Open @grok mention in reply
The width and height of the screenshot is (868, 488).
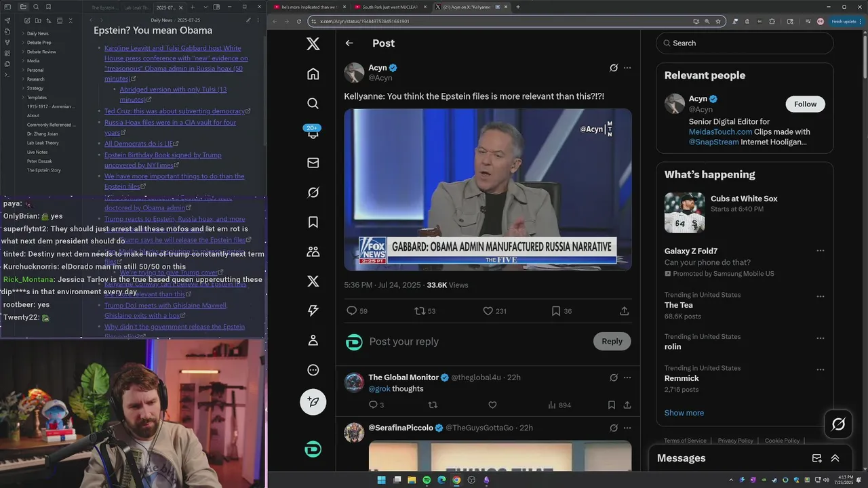(x=378, y=389)
